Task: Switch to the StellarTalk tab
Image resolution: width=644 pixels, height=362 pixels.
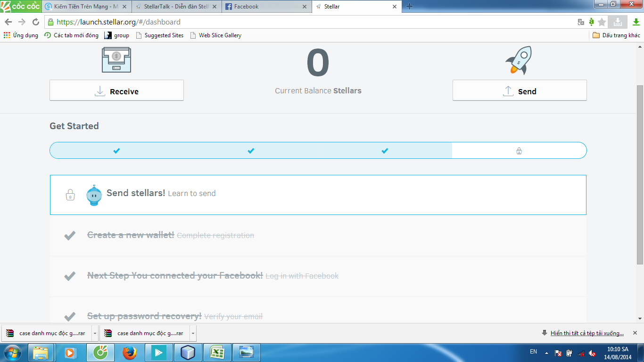Action: point(176,7)
